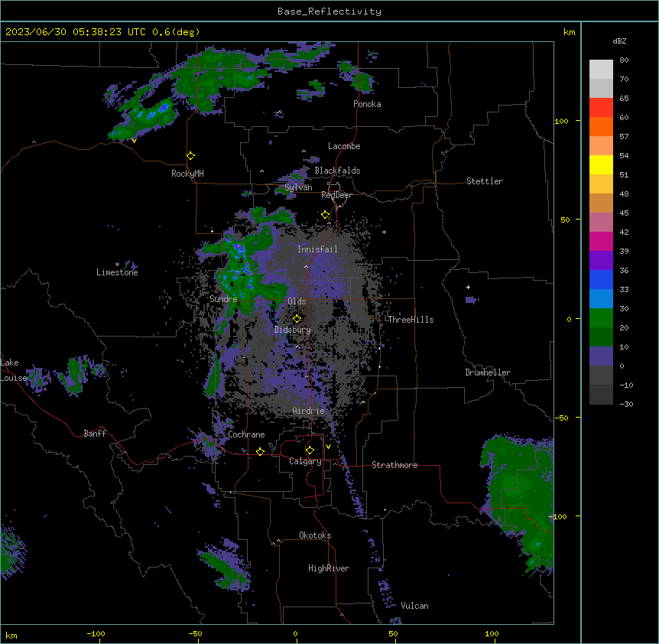659x644 pixels.
Task: Click white plus marker north of Drumheller
Action: click(468, 287)
